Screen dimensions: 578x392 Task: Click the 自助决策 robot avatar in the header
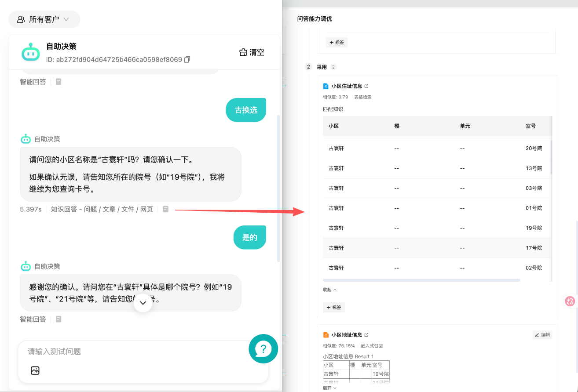[x=31, y=52]
